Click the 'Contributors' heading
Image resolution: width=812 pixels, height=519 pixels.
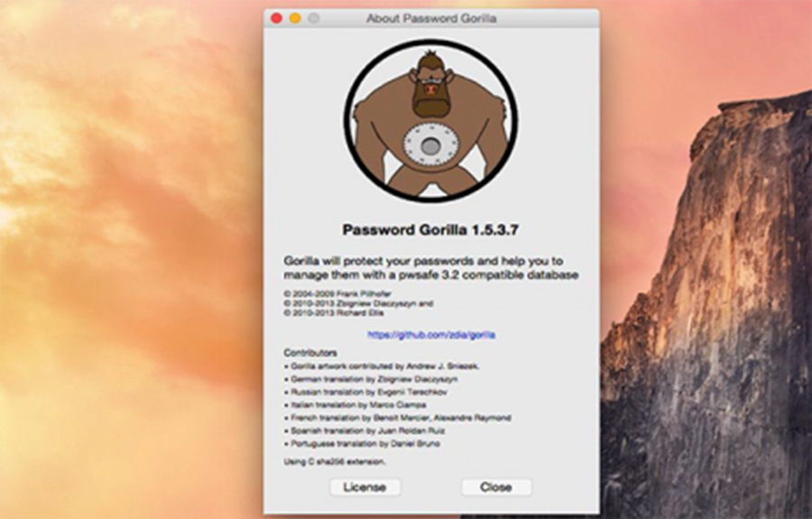coord(310,353)
